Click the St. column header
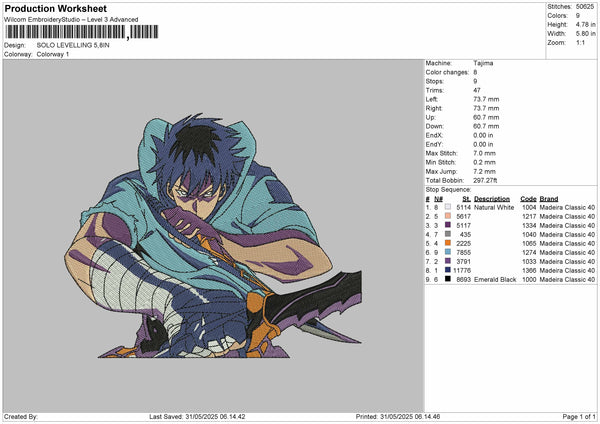600x424 pixels. [466, 199]
